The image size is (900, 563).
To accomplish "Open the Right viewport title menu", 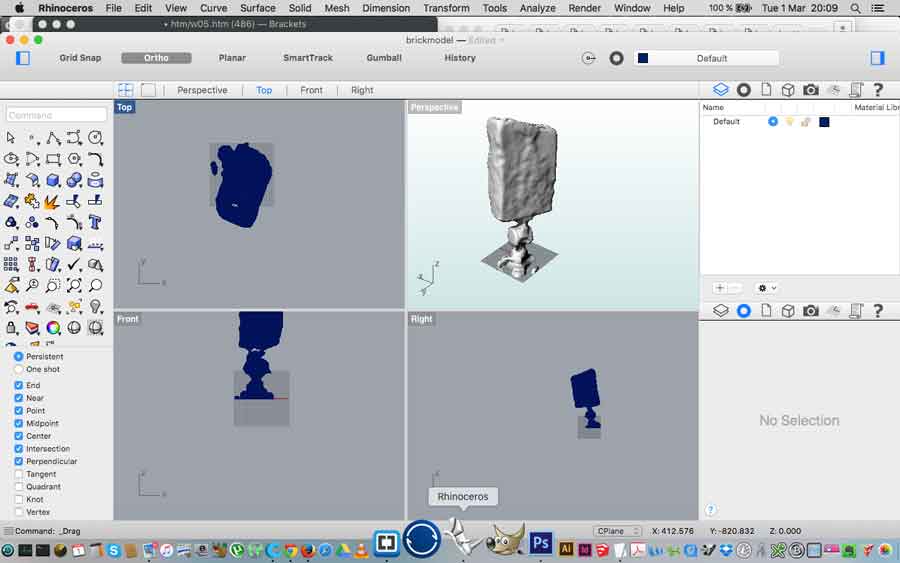I will tap(421, 319).
